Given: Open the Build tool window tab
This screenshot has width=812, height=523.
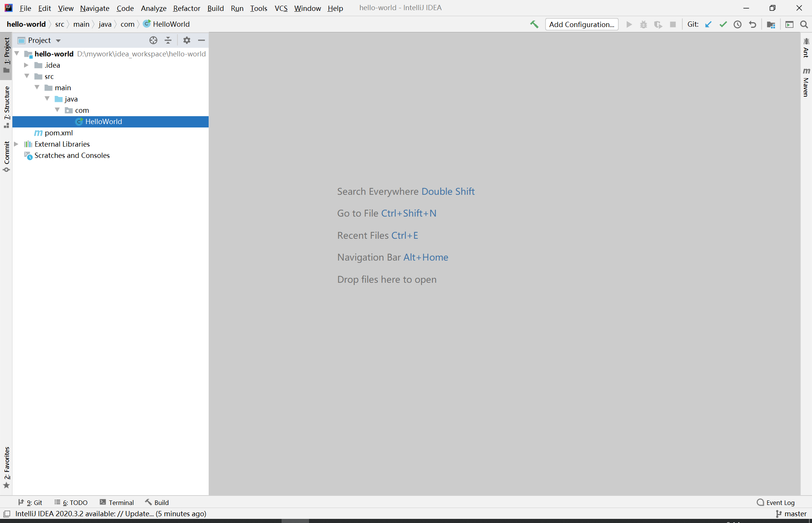Looking at the screenshot, I should tap(157, 502).
